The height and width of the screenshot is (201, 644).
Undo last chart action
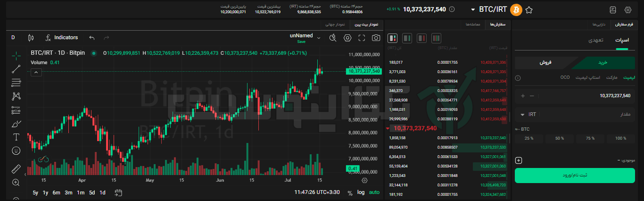pos(92,38)
